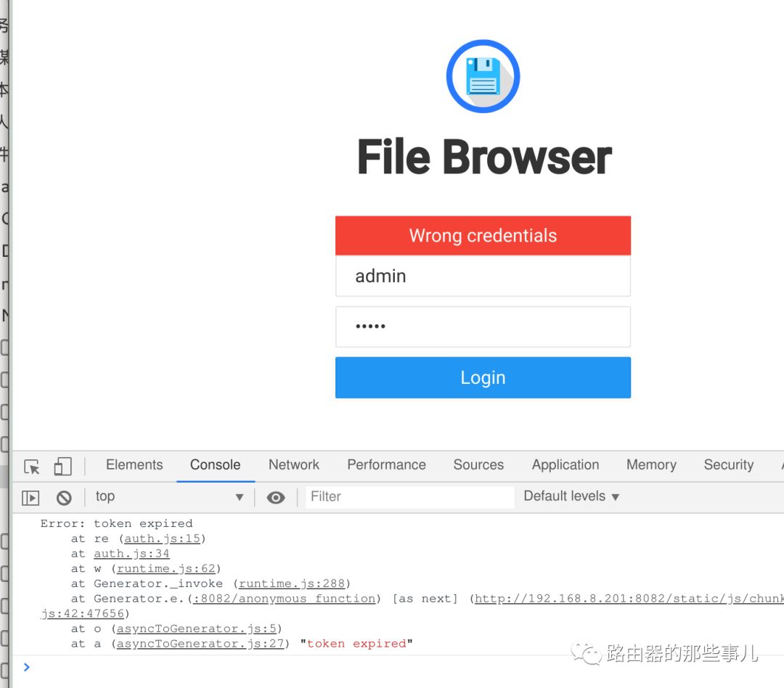This screenshot has width=784, height=688.
Task: Switch to the Application tab
Action: coord(565,464)
